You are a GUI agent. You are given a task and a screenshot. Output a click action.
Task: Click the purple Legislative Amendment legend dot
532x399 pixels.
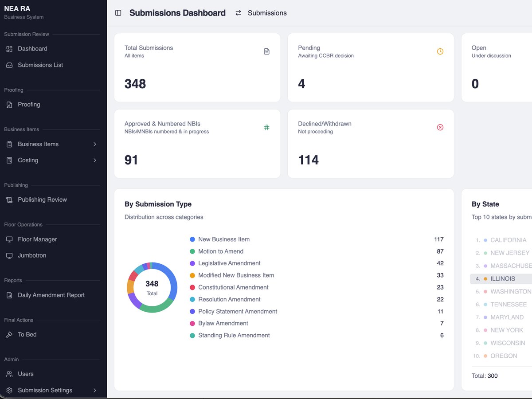192,263
